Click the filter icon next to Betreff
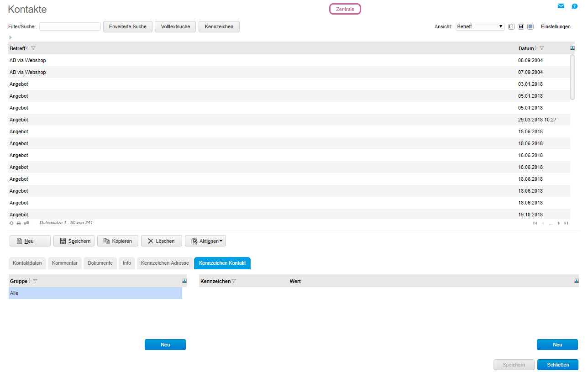The image size is (588, 372). (x=33, y=48)
